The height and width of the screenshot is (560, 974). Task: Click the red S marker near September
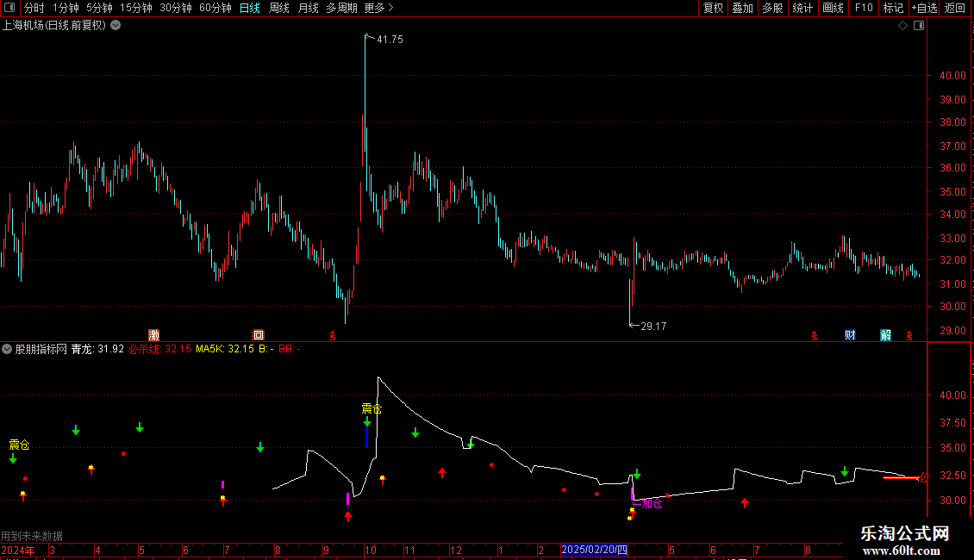coord(333,336)
